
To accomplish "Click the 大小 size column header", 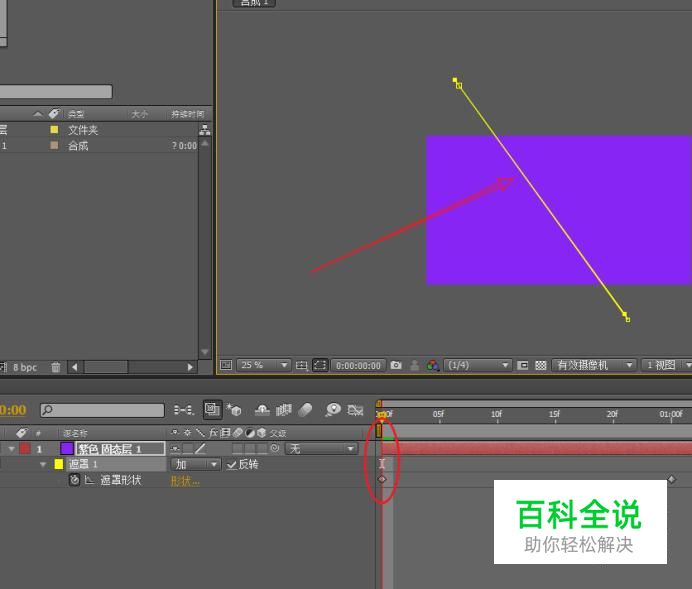I will 139,114.
